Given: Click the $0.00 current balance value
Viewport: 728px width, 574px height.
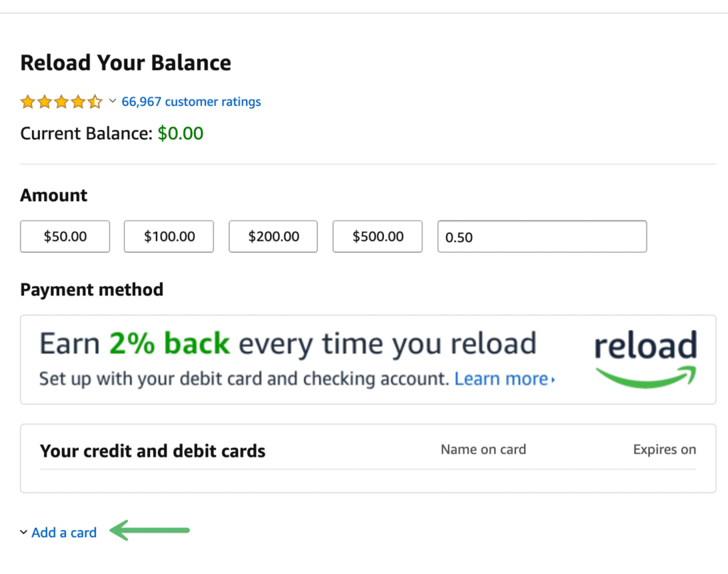Looking at the screenshot, I should (181, 133).
